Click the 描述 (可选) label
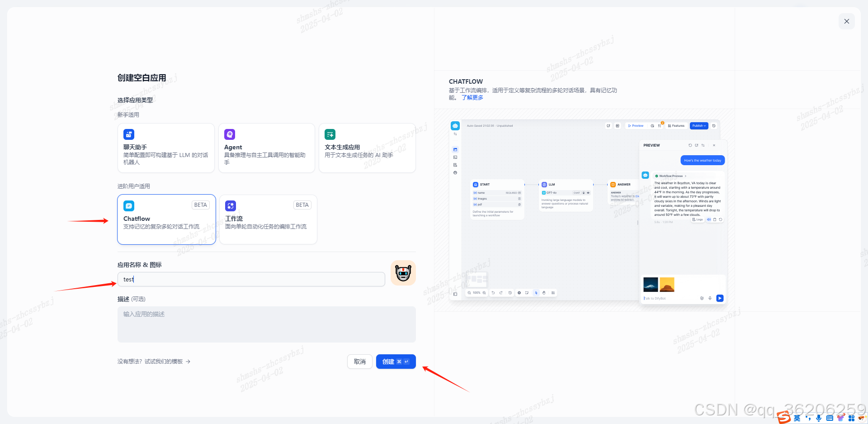The image size is (868, 424). (132, 299)
